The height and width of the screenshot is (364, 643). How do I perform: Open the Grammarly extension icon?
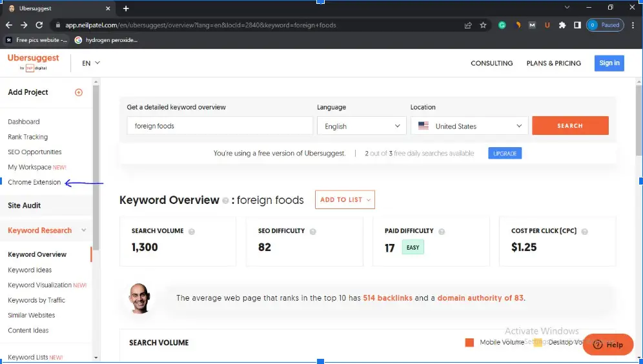point(502,25)
